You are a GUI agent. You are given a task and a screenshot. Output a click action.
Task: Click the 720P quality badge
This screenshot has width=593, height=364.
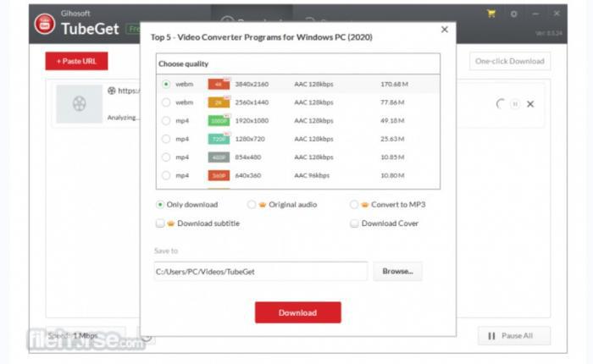tap(219, 139)
